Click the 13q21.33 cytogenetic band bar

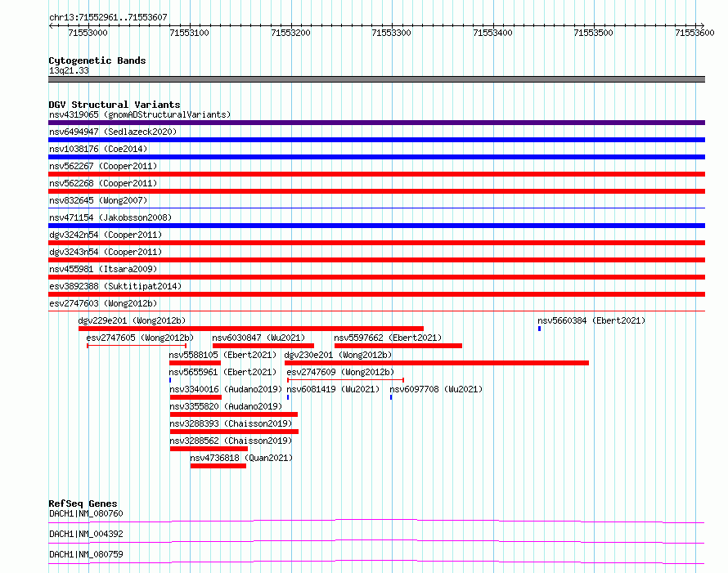(x=376, y=79)
